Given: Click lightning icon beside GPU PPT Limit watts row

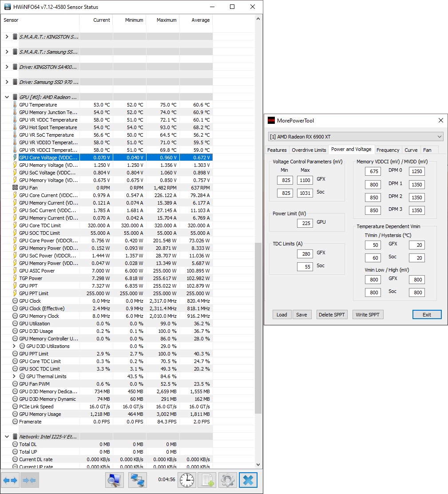Looking at the screenshot, I should (x=15, y=293).
